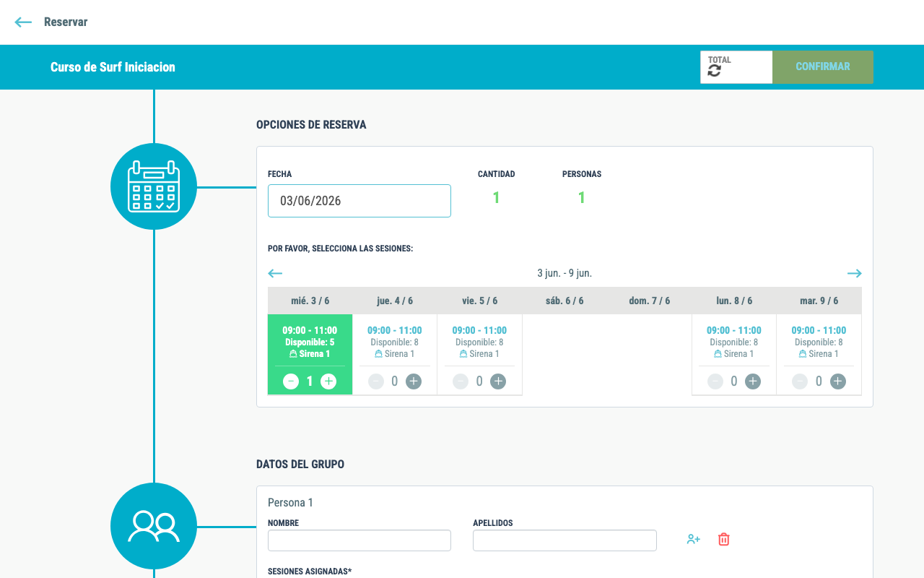
Task: Click the week range 3 jun. - 9 jun.
Action: point(565,273)
